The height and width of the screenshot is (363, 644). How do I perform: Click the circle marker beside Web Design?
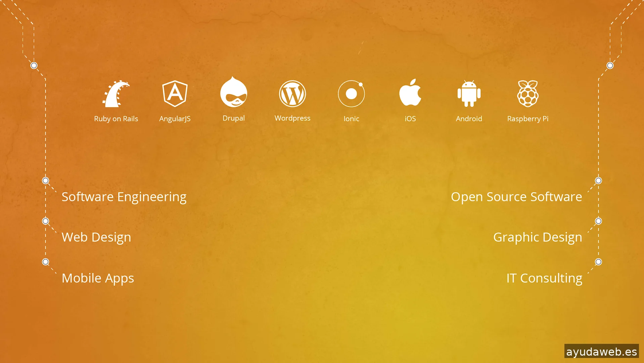pos(46,221)
